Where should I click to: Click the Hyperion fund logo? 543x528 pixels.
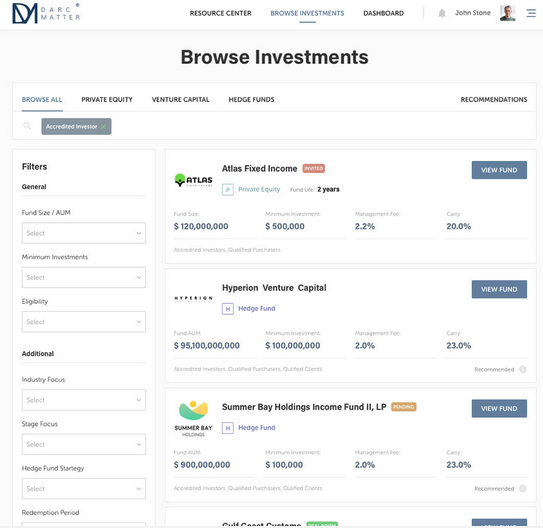point(193,298)
